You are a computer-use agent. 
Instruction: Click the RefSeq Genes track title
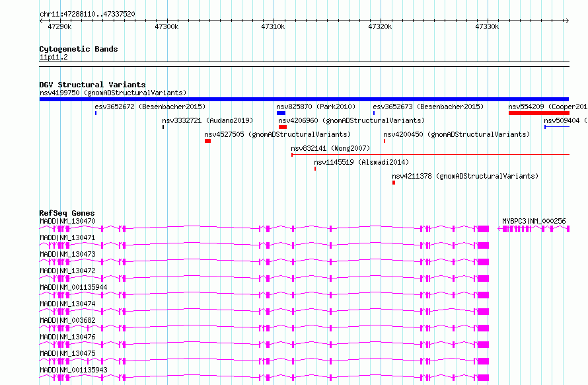pyautogui.click(x=67, y=213)
